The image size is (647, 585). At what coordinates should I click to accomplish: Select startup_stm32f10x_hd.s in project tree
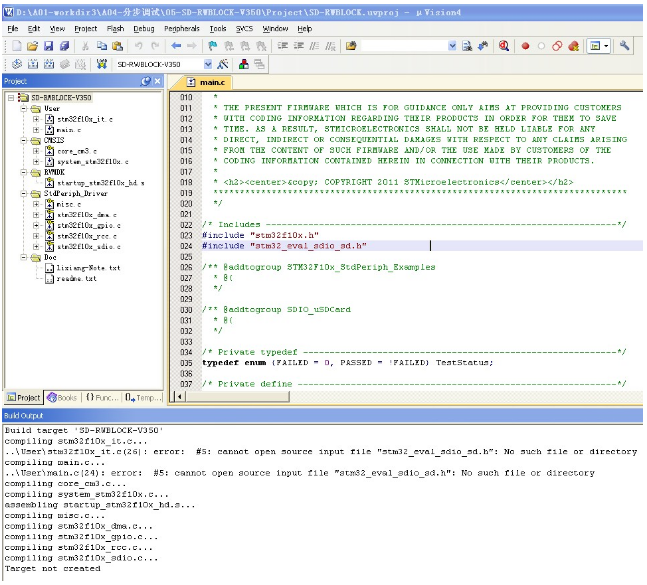[x=100, y=183]
